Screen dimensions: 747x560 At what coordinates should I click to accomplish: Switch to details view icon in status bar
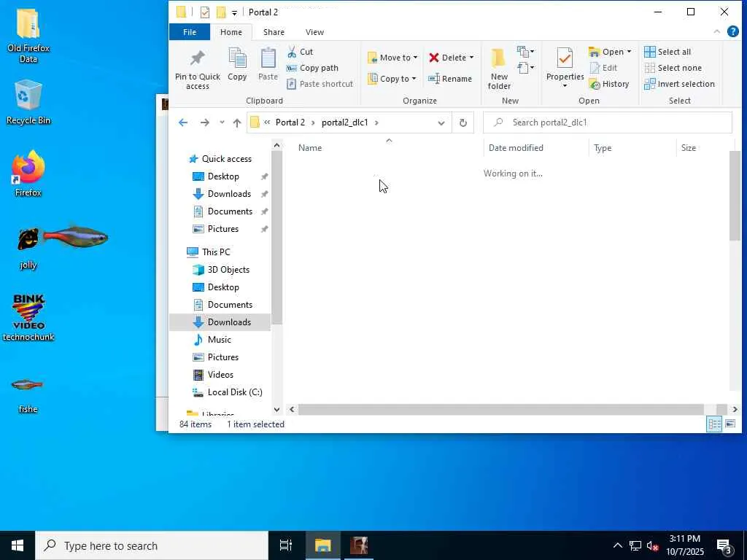click(714, 424)
